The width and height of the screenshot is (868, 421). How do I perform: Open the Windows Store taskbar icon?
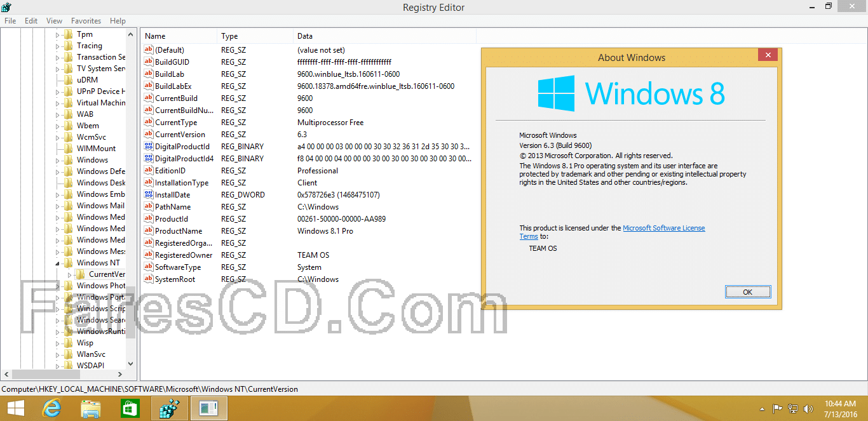130,408
